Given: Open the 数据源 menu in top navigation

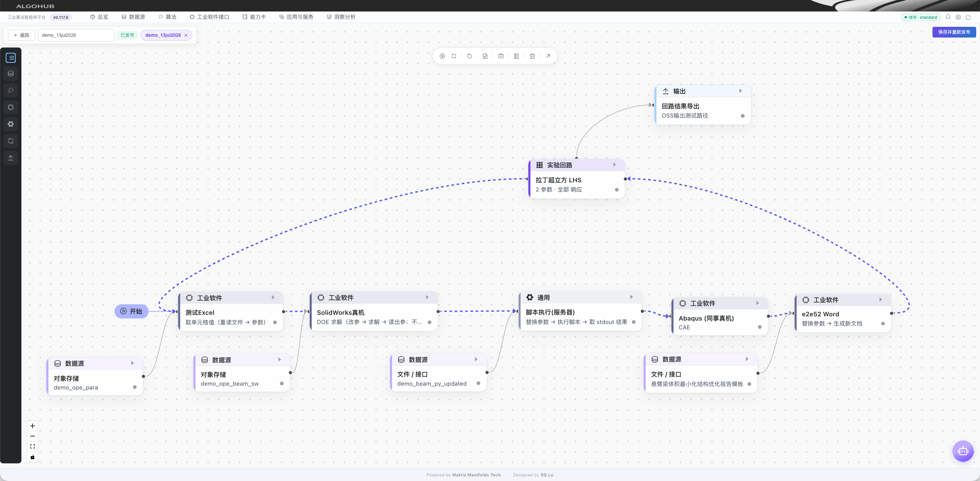Looking at the screenshot, I should pos(133,17).
